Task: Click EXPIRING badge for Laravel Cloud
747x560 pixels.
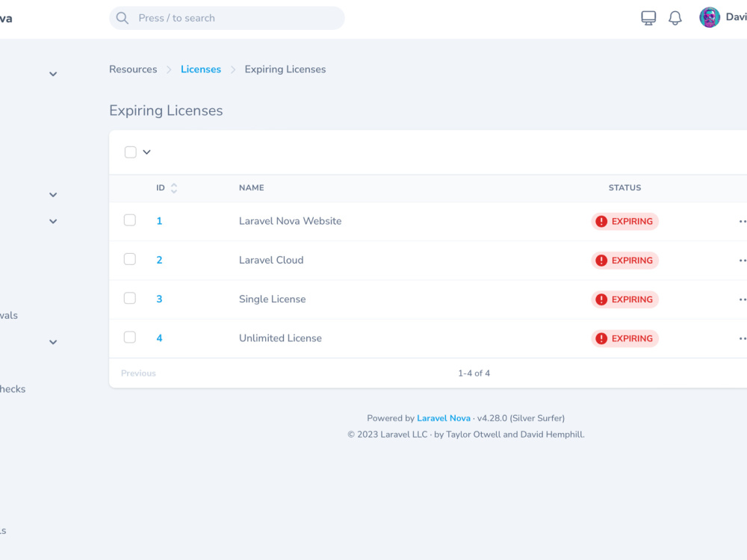Action: [x=624, y=261]
